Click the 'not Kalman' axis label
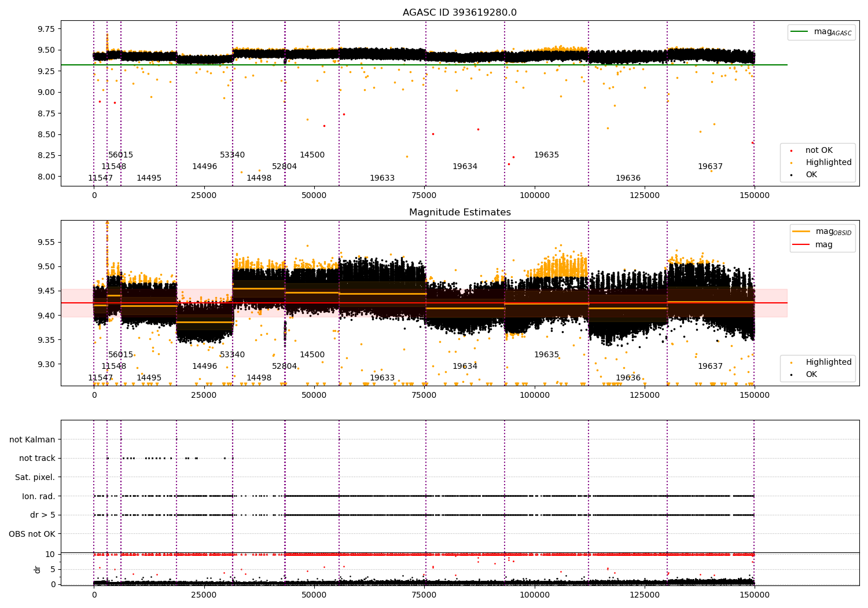868x608 pixels. [32, 440]
